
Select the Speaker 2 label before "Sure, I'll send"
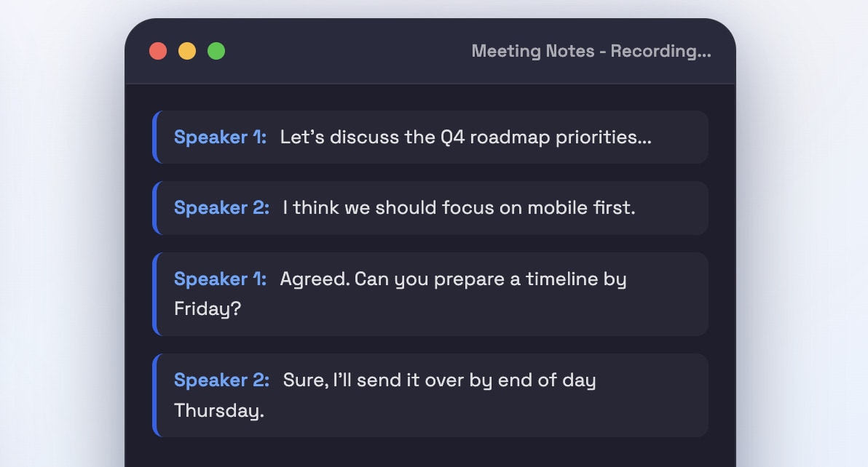pos(221,380)
